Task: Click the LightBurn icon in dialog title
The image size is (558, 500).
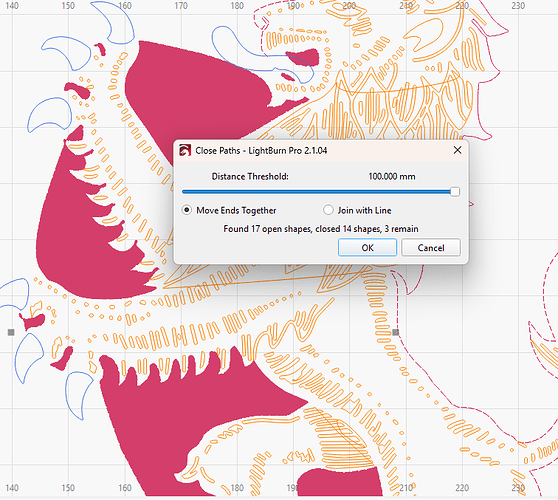Action: (185, 151)
